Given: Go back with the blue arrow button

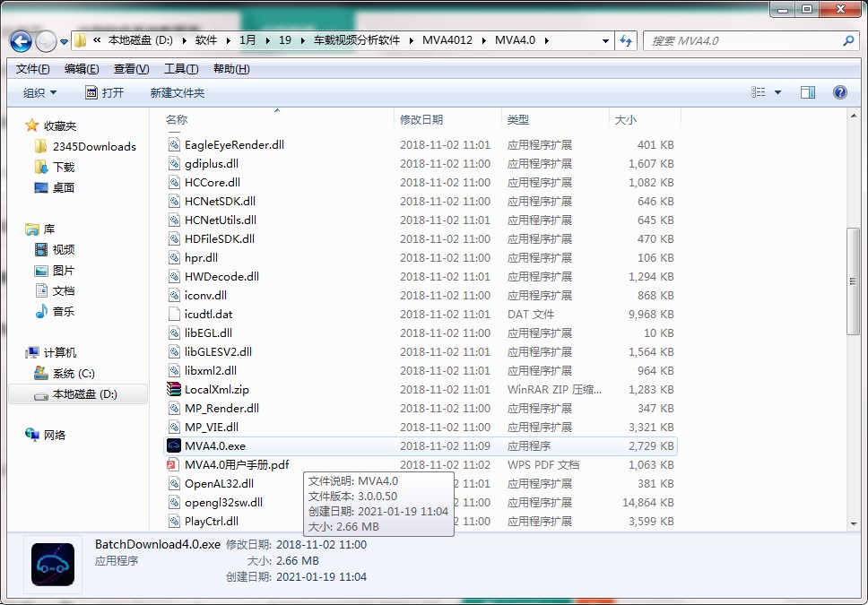Looking at the screenshot, I should (21, 41).
